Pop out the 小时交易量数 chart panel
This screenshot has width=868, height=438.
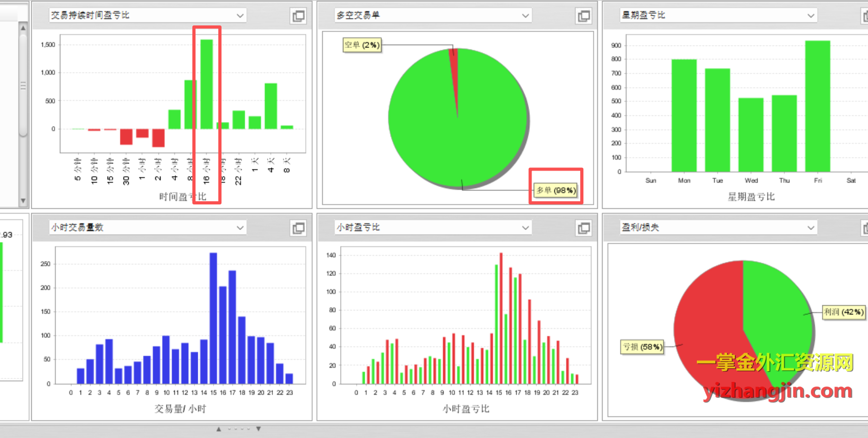[x=298, y=228]
